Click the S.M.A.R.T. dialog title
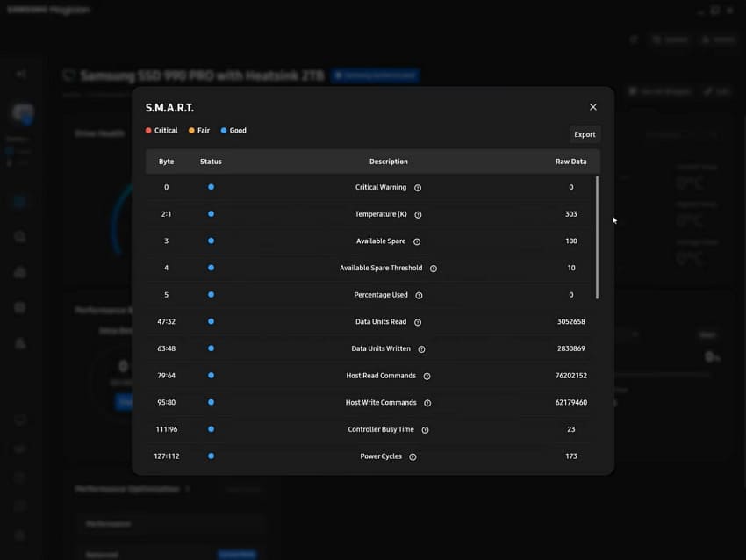The width and height of the screenshot is (746, 560). [x=169, y=108]
